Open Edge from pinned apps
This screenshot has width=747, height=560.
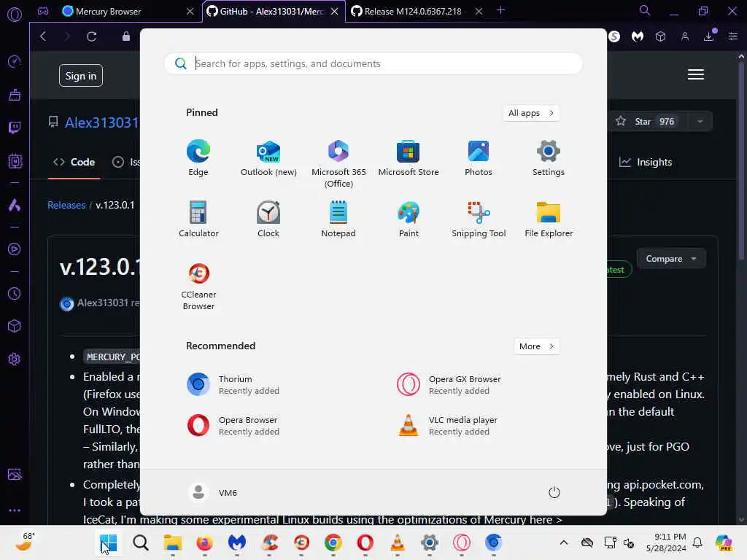[x=198, y=158]
